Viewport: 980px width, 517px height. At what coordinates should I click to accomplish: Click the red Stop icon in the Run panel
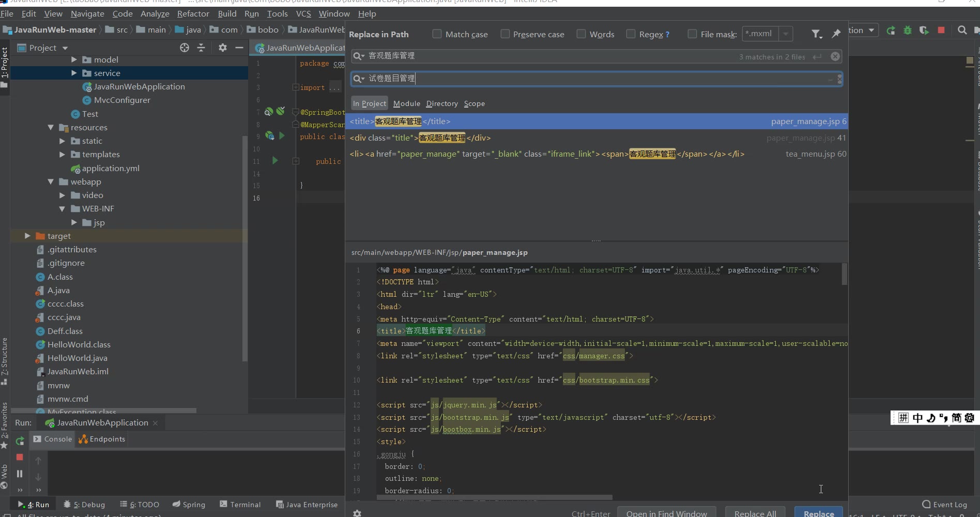click(20, 457)
